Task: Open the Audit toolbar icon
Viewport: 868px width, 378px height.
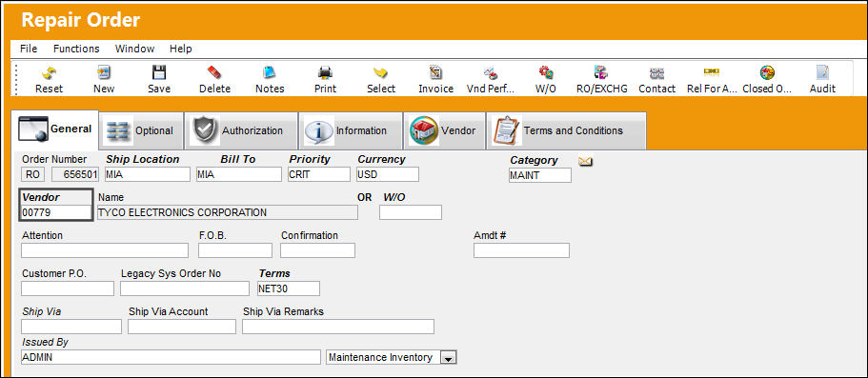Action: tap(822, 80)
